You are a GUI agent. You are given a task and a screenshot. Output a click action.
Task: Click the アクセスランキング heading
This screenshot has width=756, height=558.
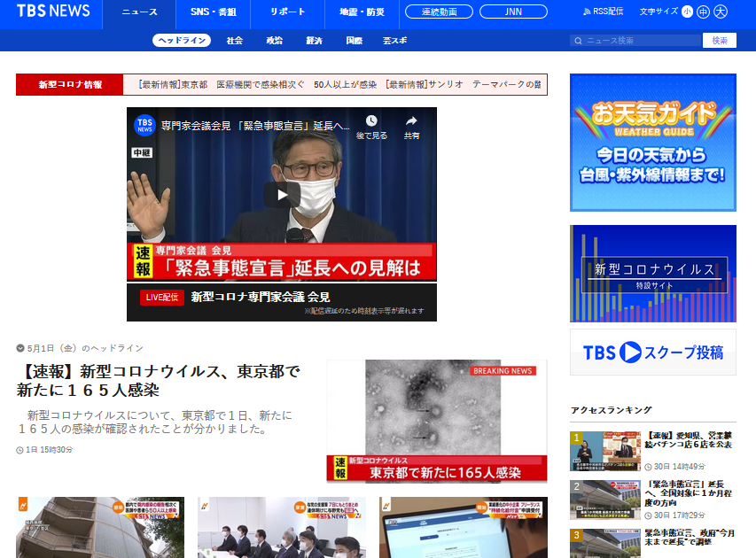(x=611, y=410)
